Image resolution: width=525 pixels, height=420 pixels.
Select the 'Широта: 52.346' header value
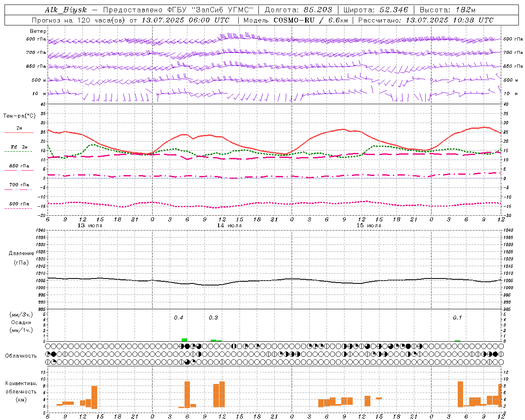pyautogui.click(x=376, y=10)
